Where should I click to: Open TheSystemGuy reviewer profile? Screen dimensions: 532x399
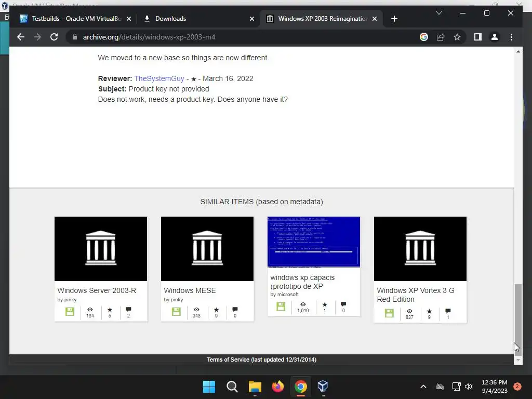(159, 78)
